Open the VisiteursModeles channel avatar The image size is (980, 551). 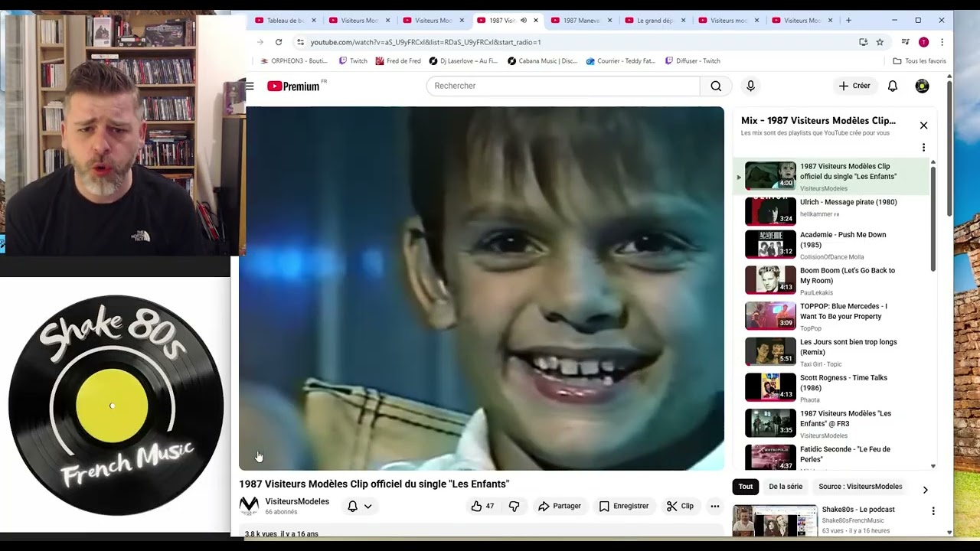tap(249, 506)
